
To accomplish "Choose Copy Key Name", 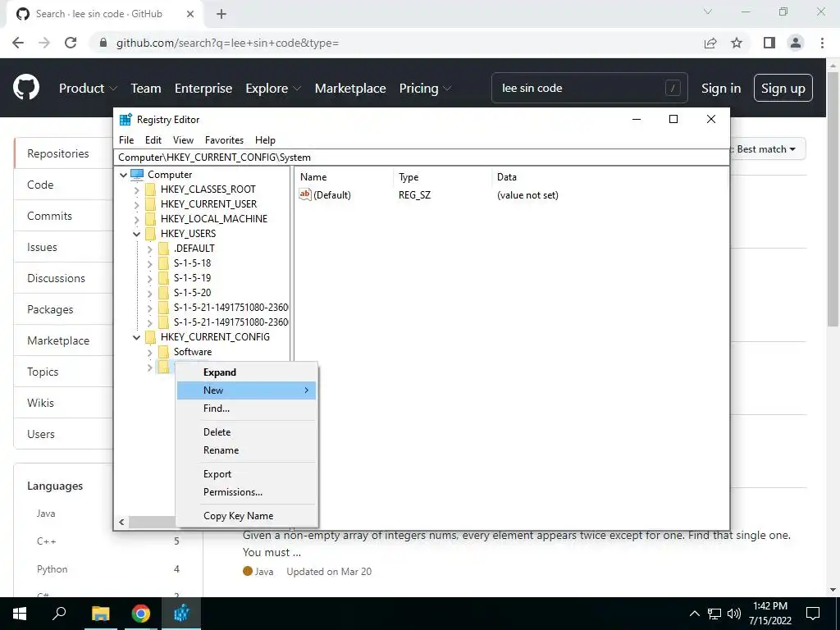I will [246, 516].
